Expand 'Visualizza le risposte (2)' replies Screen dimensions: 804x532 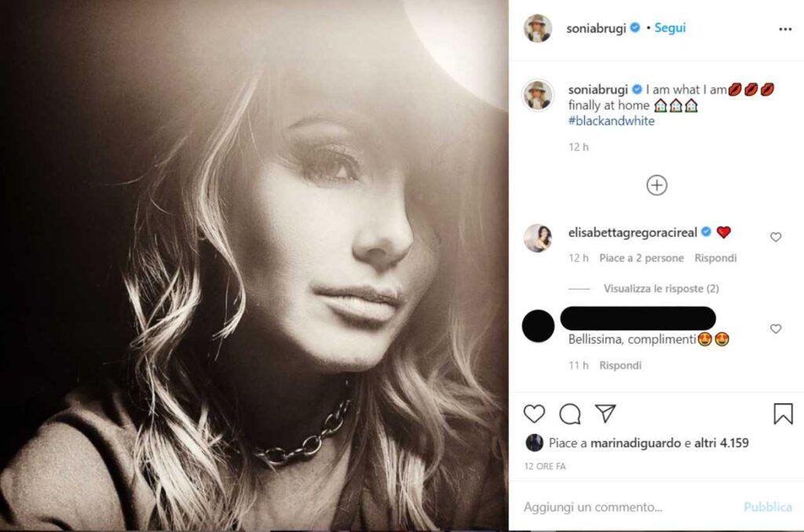pyautogui.click(x=661, y=289)
